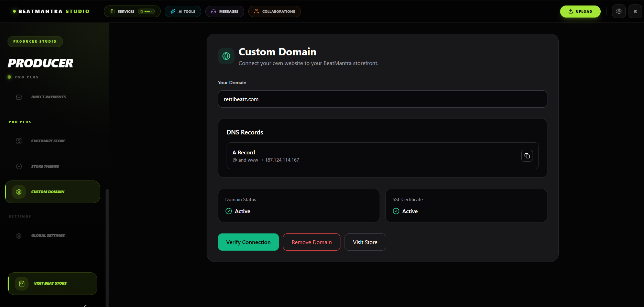
Task: Click the Visit Beat Store button
Action: (x=52, y=283)
